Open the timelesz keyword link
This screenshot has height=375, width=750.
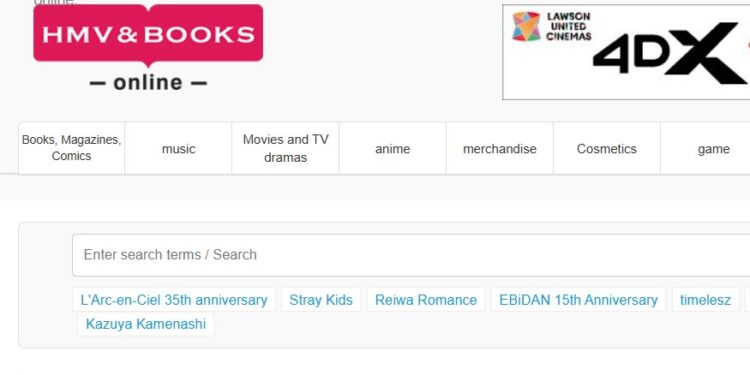pyautogui.click(x=706, y=300)
